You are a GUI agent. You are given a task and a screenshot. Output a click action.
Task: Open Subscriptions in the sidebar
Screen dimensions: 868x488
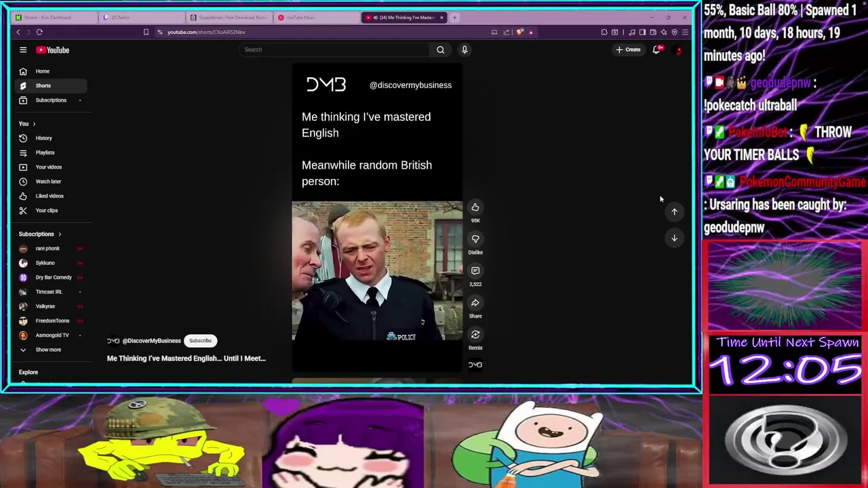pos(50,100)
